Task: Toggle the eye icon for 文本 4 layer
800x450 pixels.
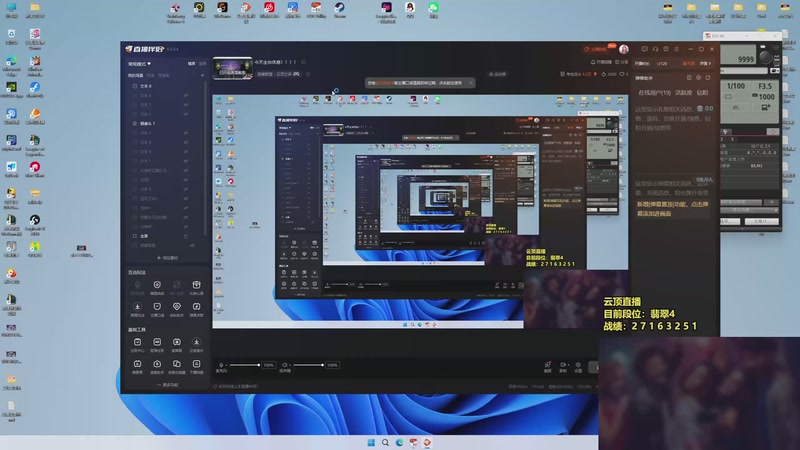Action: (186, 95)
